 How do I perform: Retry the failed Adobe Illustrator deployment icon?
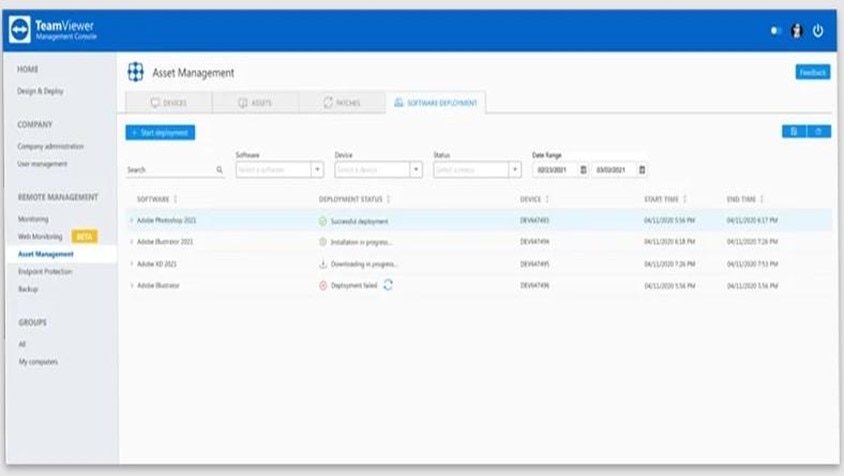(388, 285)
